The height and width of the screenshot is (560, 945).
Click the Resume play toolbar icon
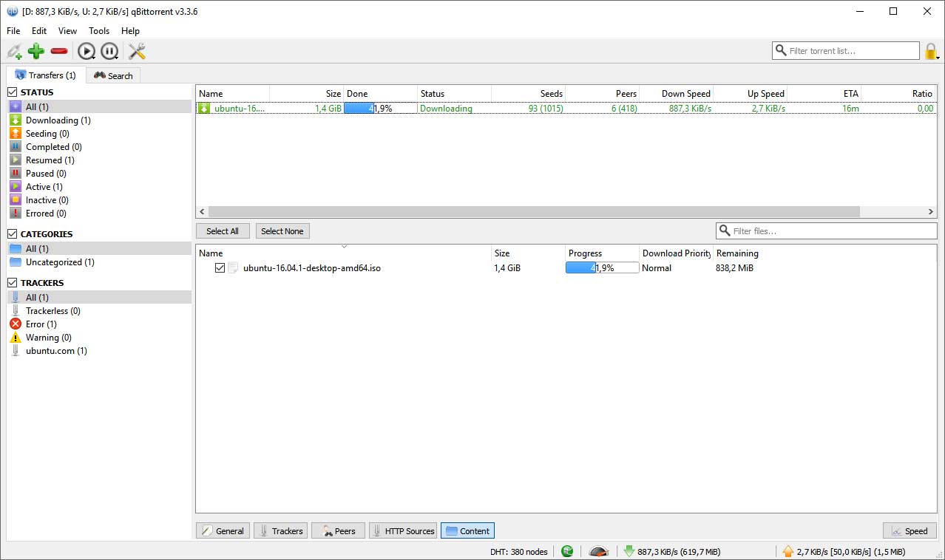pyautogui.click(x=87, y=51)
